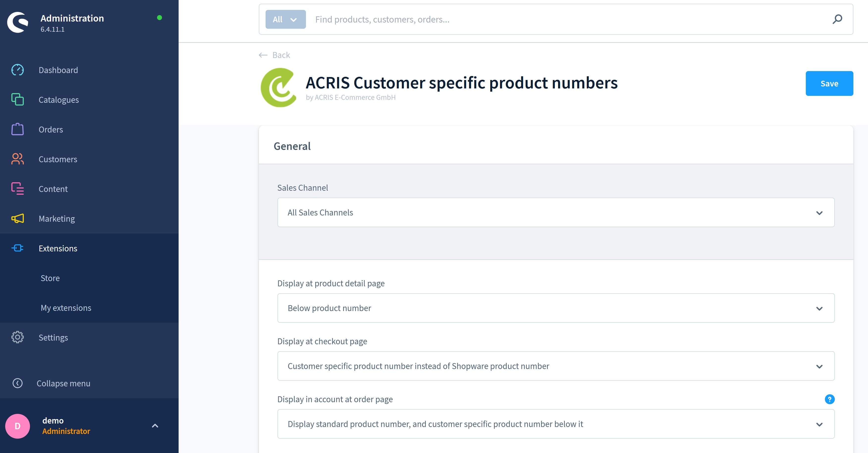Click the Back link

[281, 55]
